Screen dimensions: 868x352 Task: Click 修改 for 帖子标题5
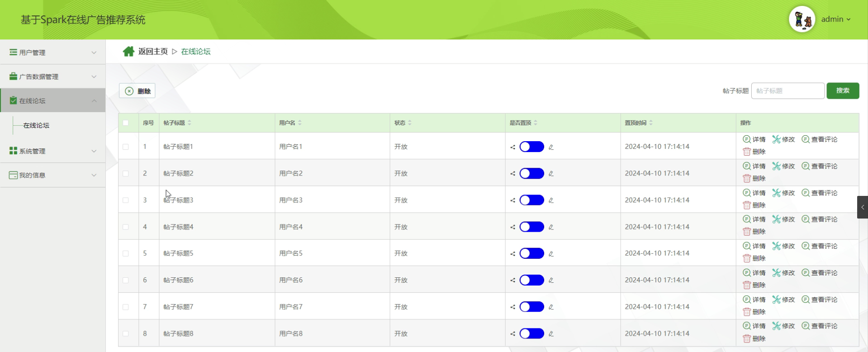[x=783, y=246]
